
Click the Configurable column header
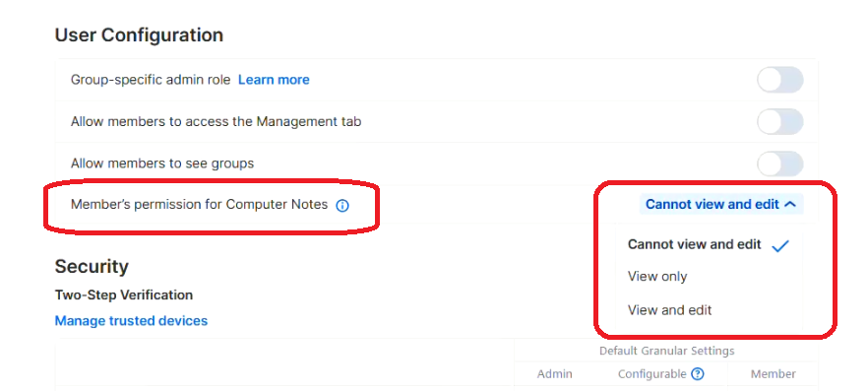(652, 374)
